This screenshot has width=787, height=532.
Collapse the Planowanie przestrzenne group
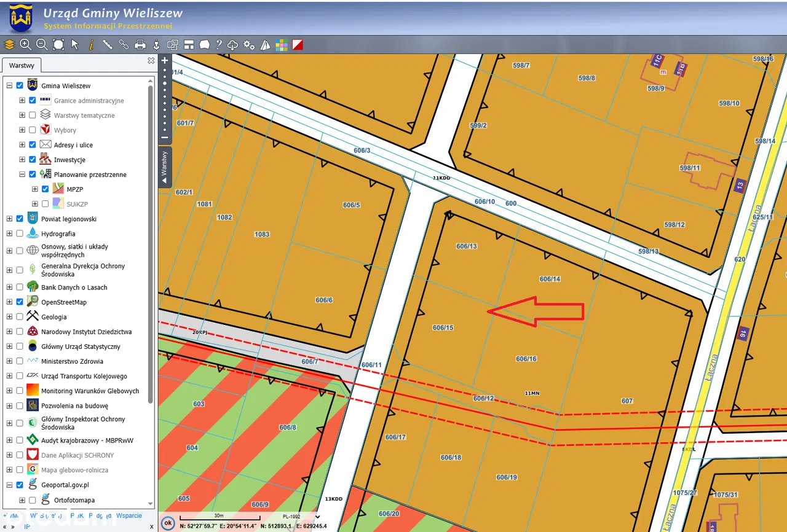tap(23, 174)
